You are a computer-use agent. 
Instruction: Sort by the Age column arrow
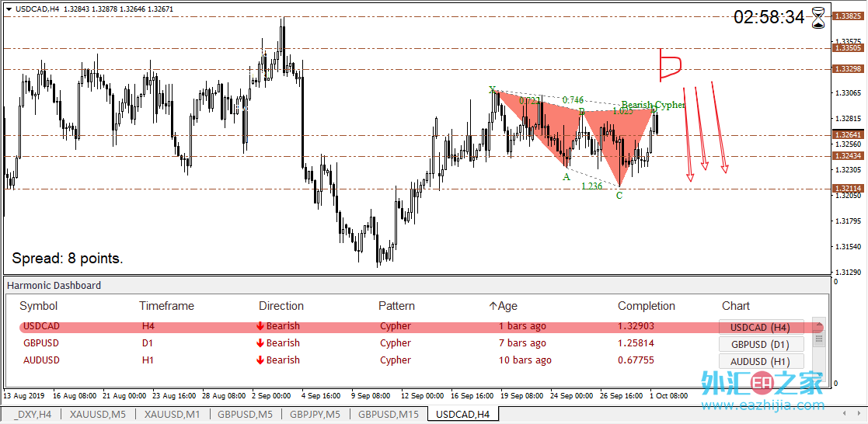point(493,306)
